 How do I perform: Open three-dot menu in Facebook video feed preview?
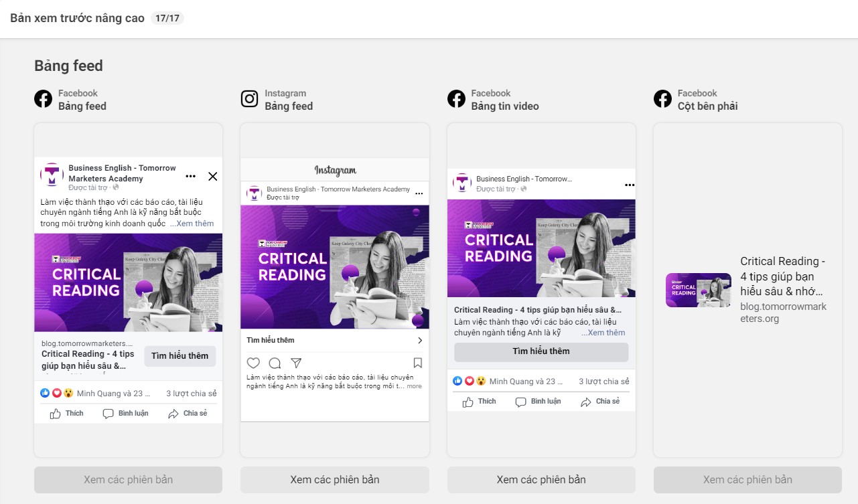(630, 184)
